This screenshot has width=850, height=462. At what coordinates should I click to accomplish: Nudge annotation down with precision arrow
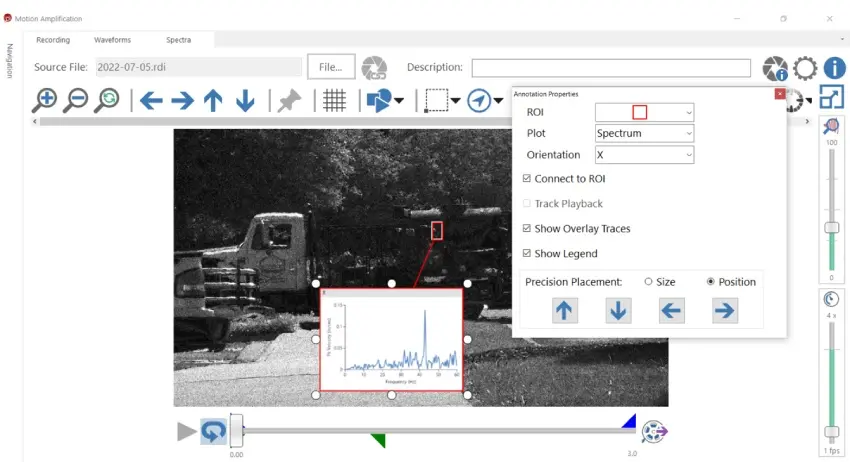coord(618,311)
